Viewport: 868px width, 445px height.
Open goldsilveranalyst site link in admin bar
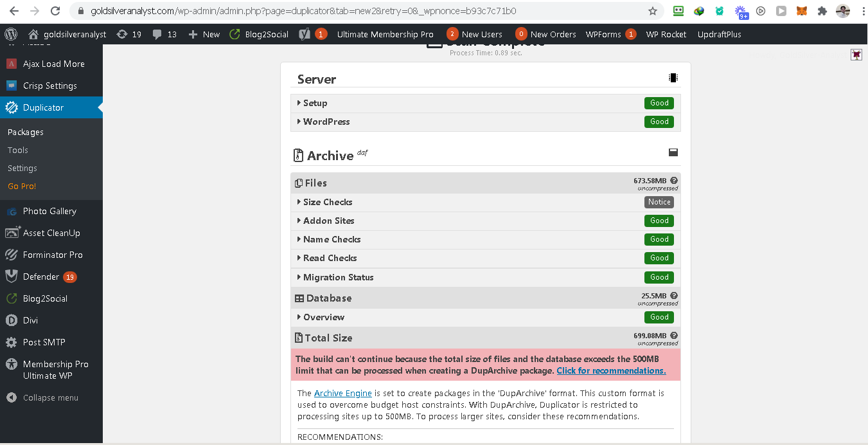click(x=67, y=34)
